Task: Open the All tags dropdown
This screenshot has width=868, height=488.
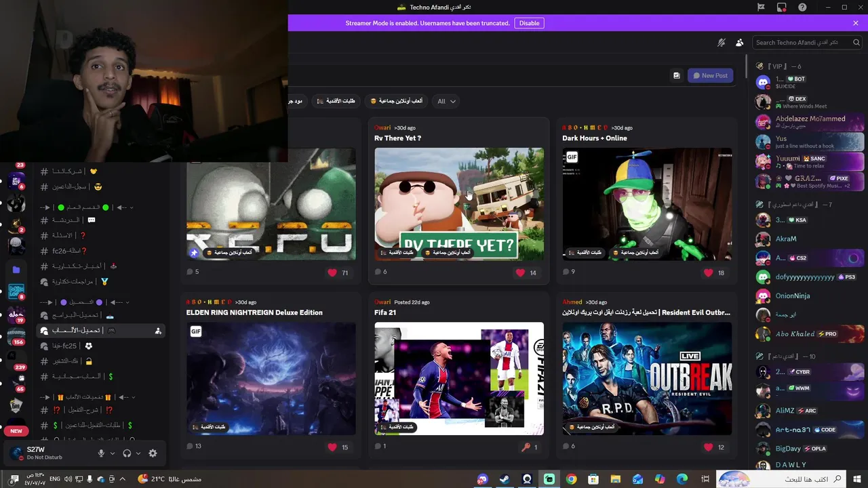Action: (448, 101)
